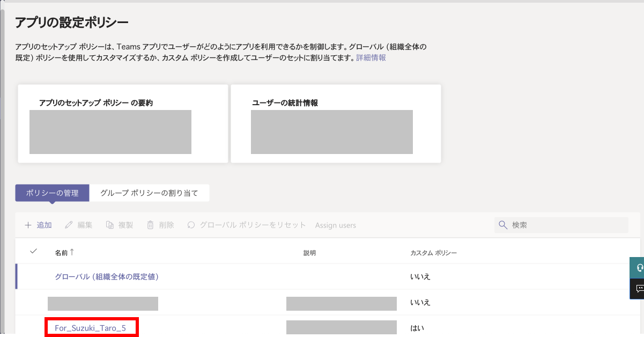Open the help headset icon
This screenshot has width=644, height=337.
[x=639, y=267]
